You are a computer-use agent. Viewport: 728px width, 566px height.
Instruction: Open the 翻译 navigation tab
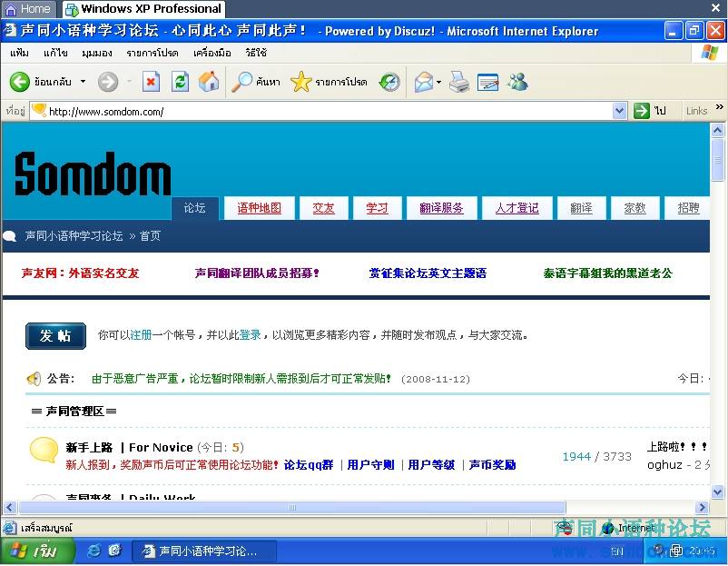[x=581, y=208]
